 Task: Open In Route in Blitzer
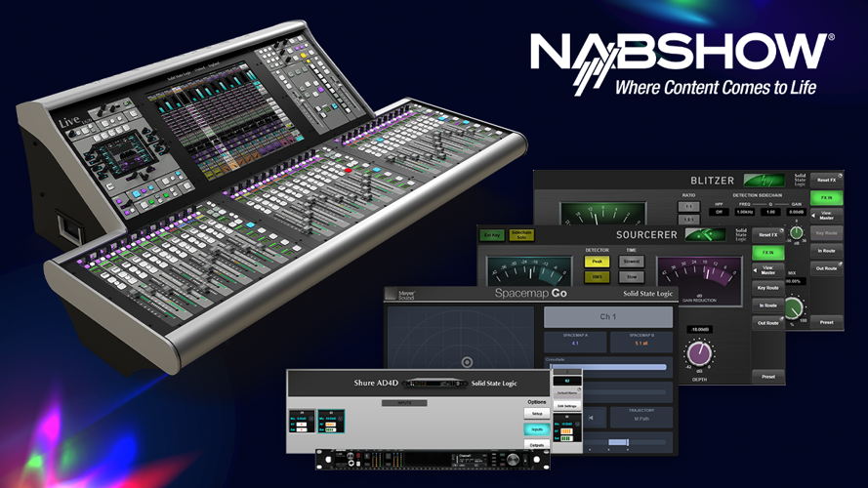[826, 251]
